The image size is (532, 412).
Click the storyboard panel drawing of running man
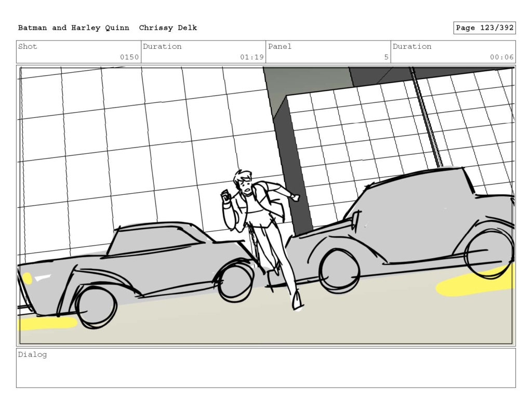coord(266,206)
